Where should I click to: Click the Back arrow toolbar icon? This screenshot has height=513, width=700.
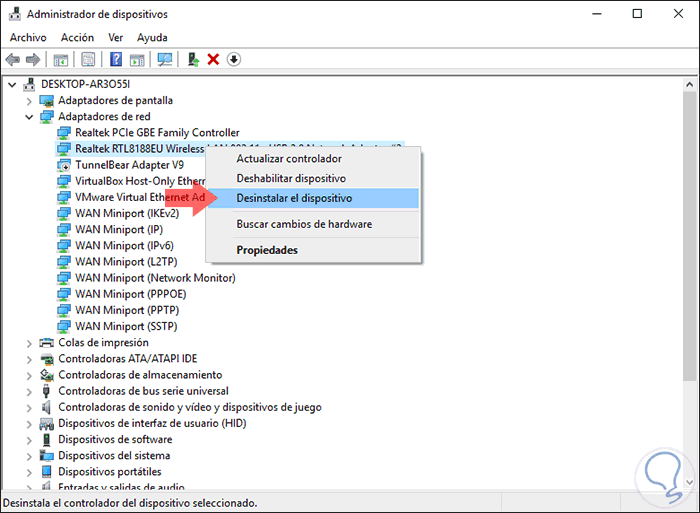(x=12, y=59)
